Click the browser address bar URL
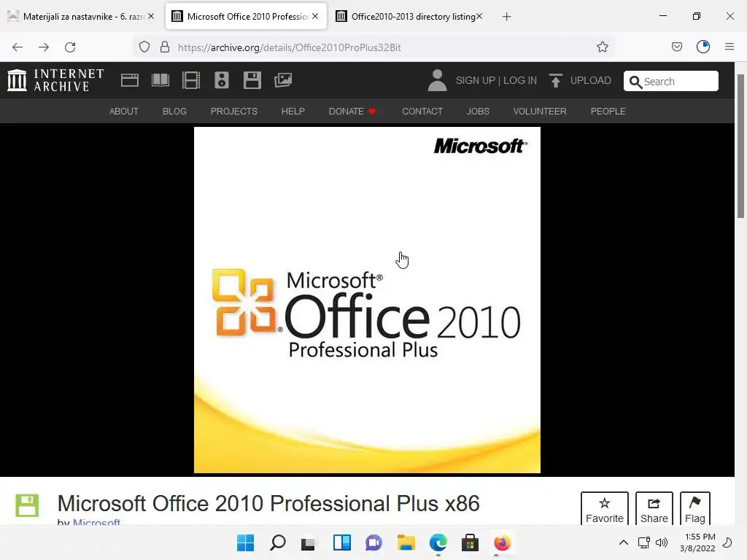This screenshot has width=747, height=560. tap(289, 47)
